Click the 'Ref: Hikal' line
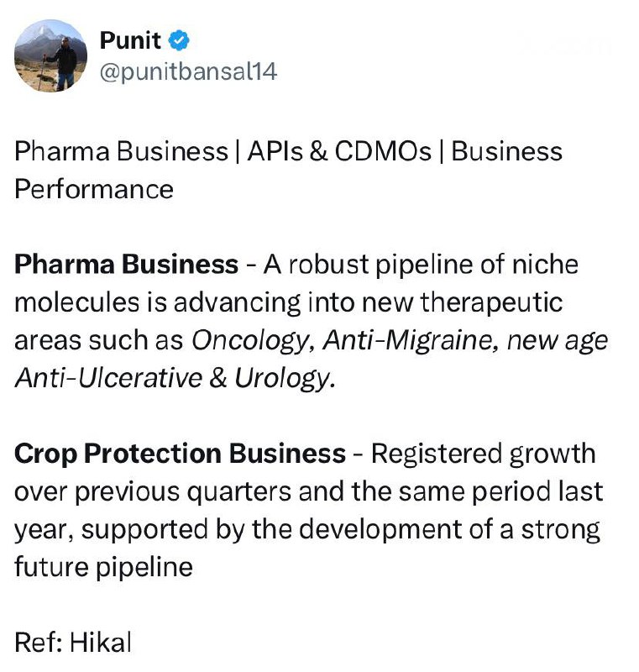 coord(73,643)
